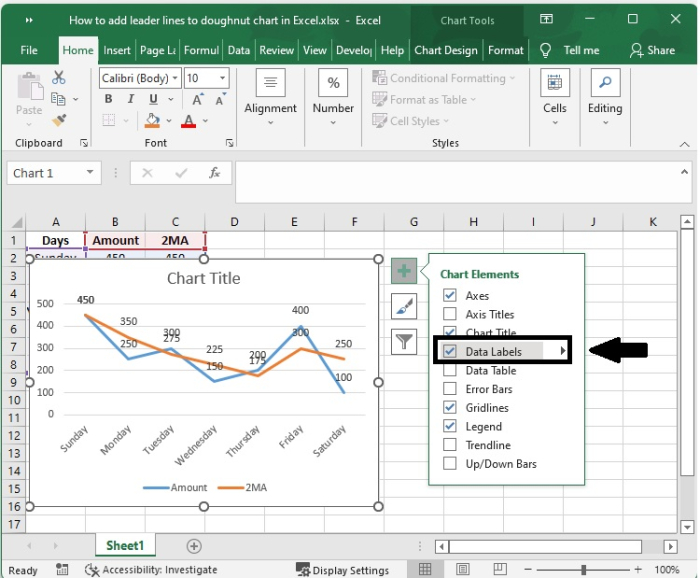Open Chart Styles paintbrush button
This screenshot has height=578, width=700.
coord(404,306)
